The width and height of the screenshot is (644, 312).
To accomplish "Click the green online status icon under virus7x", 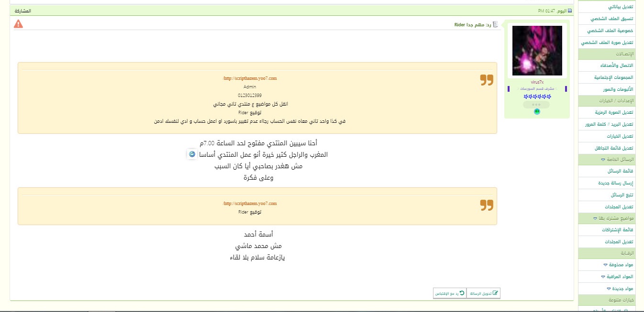I will coord(537,112).
